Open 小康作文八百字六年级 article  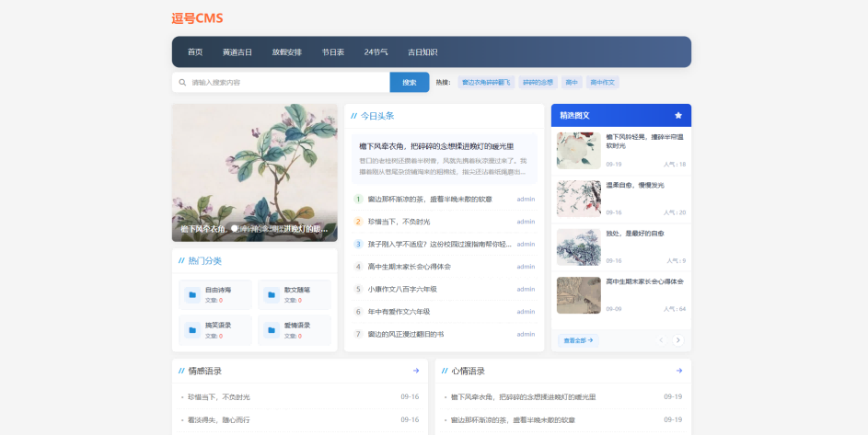(x=402, y=289)
